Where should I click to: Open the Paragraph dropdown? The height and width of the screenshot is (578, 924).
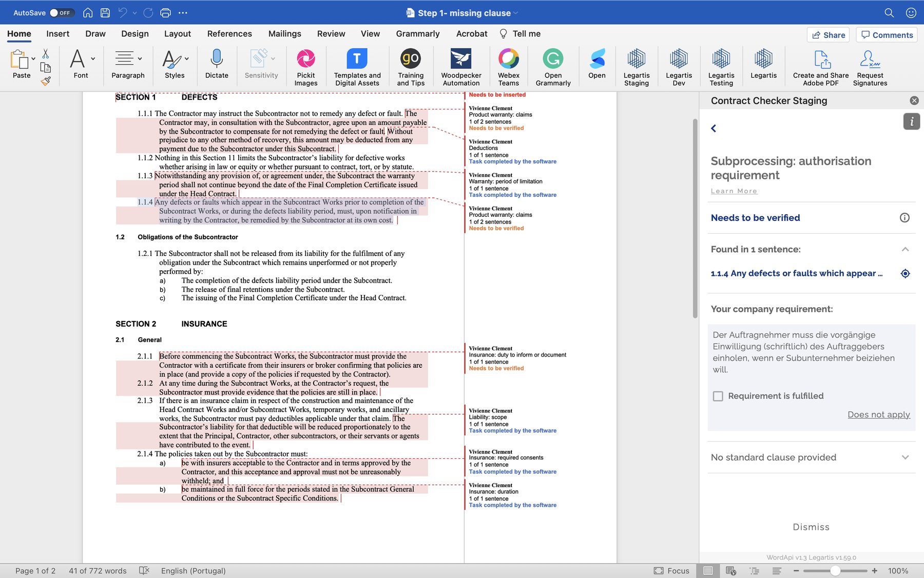pos(140,59)
